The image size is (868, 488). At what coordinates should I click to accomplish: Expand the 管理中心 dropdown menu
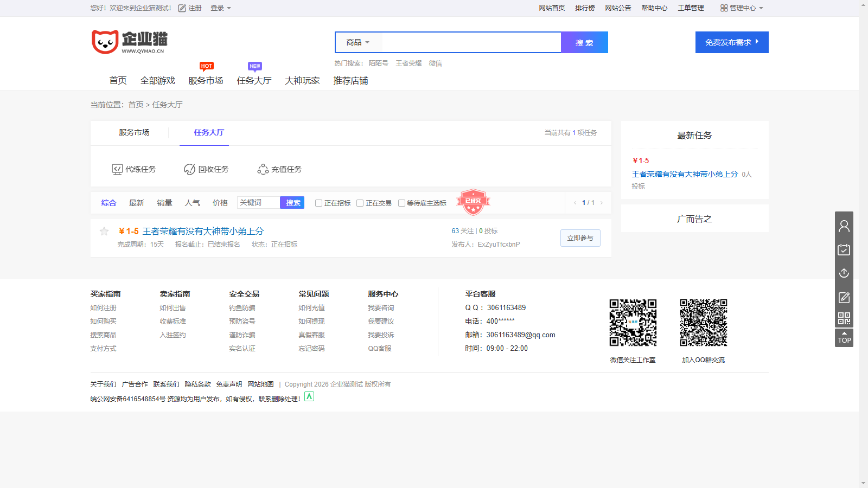point(742,8)
